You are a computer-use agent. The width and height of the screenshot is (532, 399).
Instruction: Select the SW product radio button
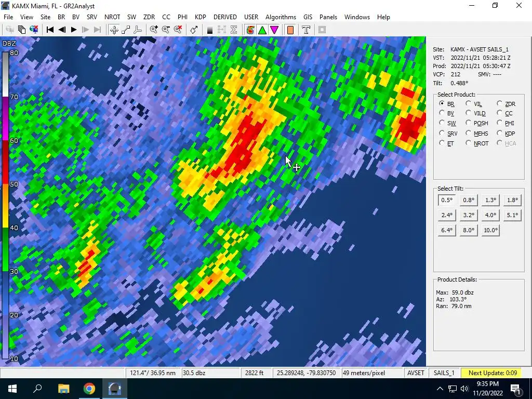click(x=442, y=123)
